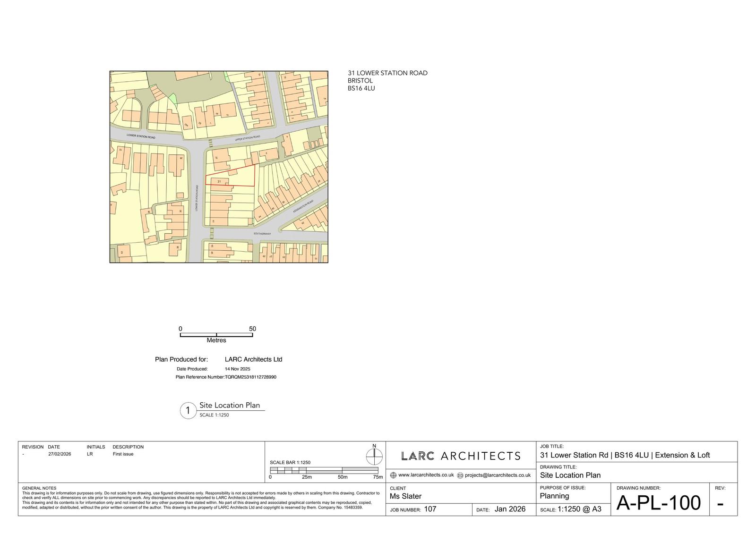
Task: Select the 31 Lower Station Road address text
Action: tap(387, 73)
